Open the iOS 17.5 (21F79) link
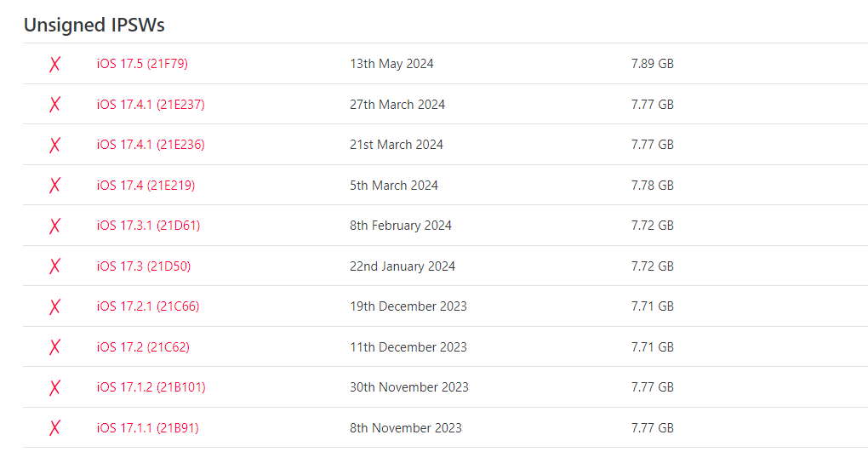 point(142,64)
